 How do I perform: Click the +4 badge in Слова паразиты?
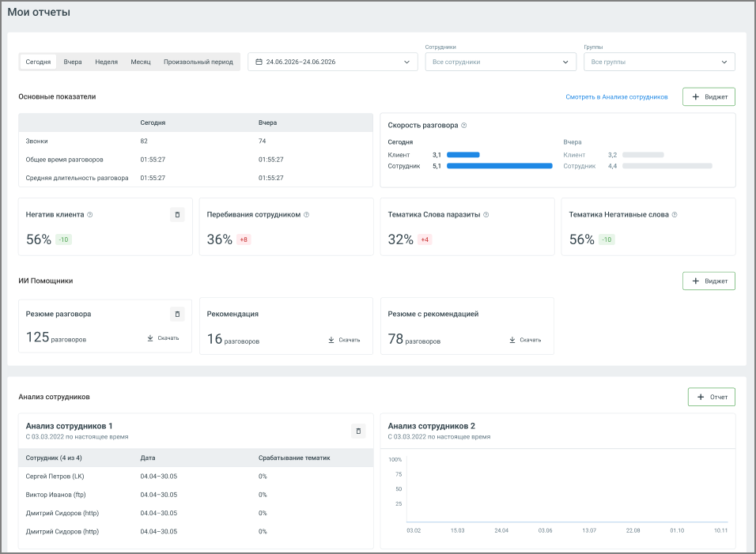pos(425,239)
